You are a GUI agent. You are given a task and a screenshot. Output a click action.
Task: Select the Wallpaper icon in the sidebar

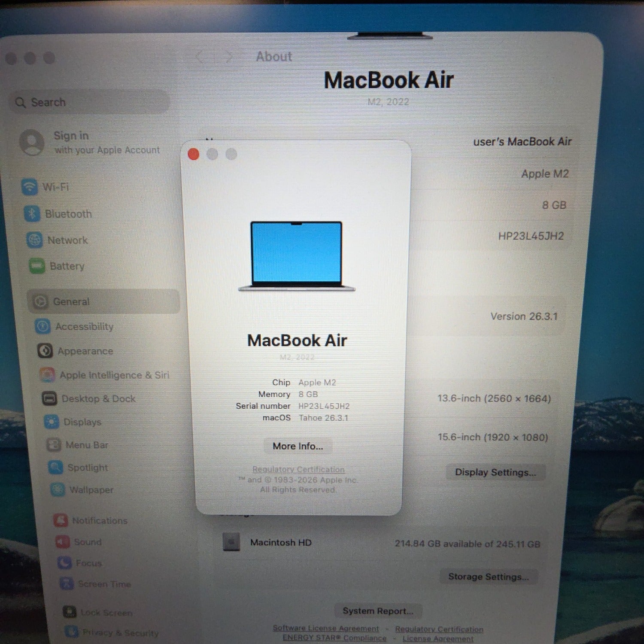click(58, 489)
